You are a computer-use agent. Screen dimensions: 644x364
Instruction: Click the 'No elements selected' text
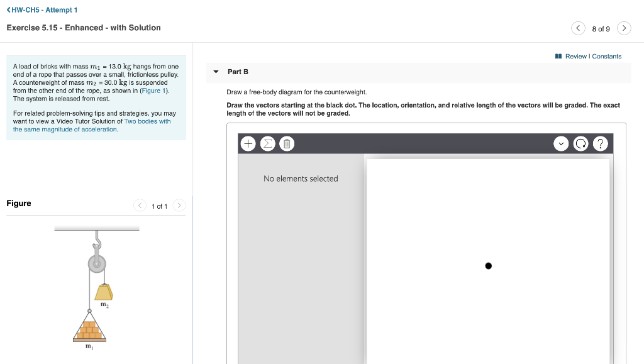click(x=301, y=179)
